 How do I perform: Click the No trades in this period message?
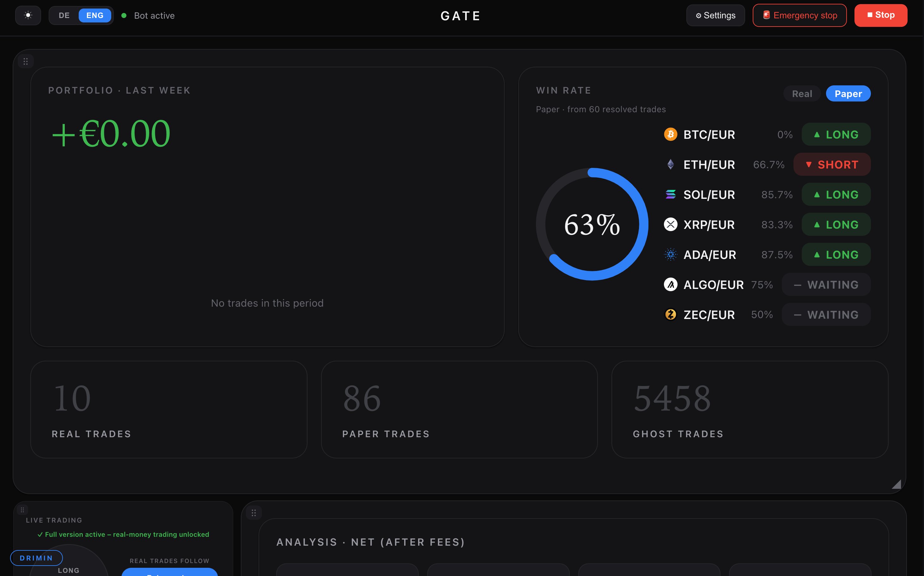click(x=267, y=303)
